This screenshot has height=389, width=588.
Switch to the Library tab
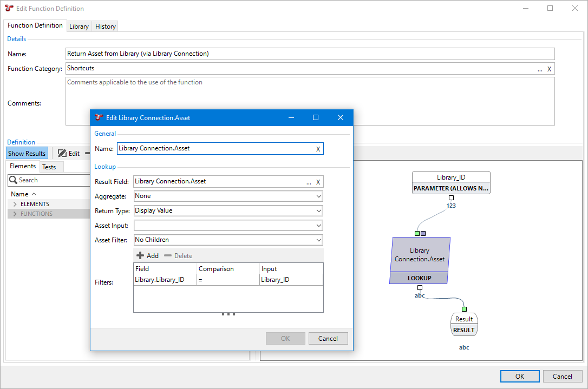(79, 27)
